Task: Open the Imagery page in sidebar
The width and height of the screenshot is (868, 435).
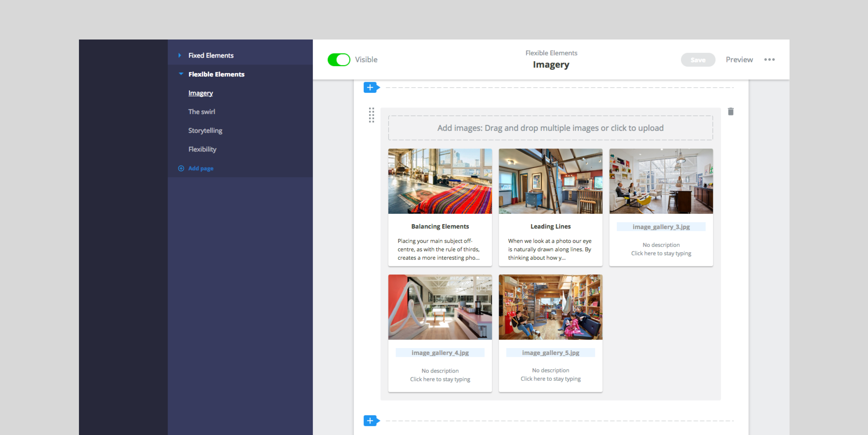Action: click(201, 93)
